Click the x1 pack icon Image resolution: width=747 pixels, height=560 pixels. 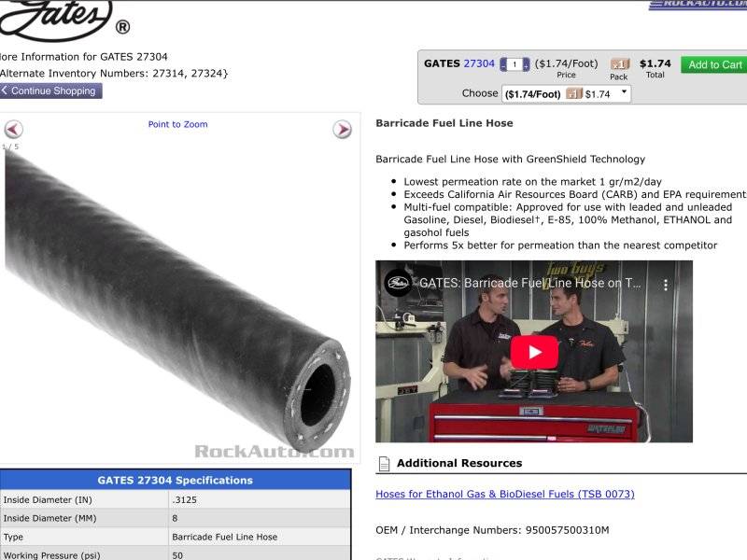[619, 64]
